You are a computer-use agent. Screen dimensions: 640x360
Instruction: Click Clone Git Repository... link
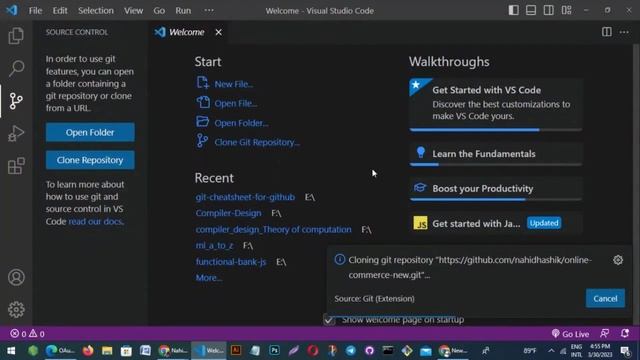248,142
